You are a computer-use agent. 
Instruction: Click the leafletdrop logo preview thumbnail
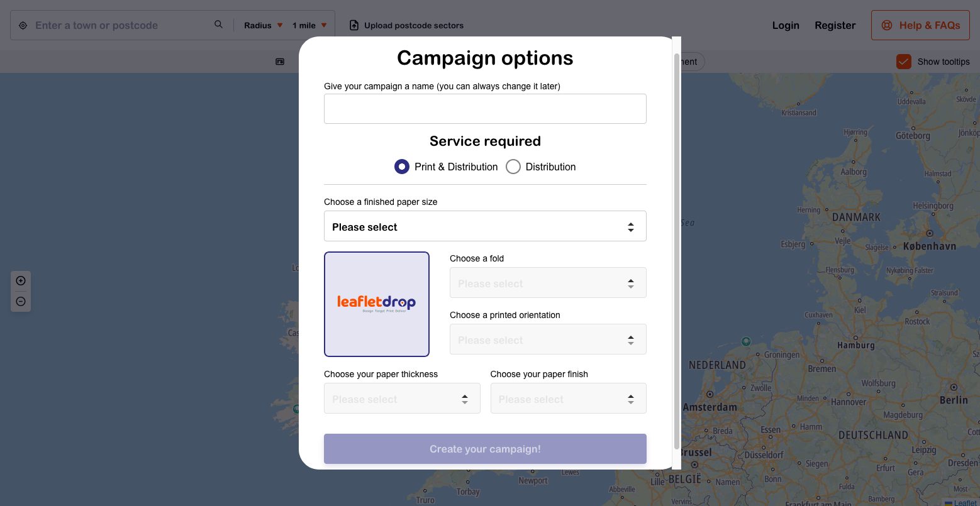coord(377,304)
